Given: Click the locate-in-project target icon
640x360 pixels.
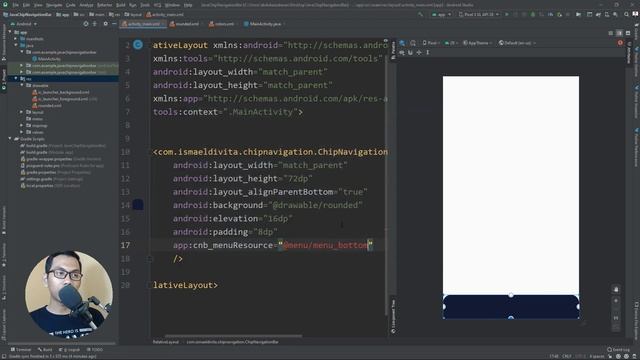Looking at the screenshot, I should [x=86, y=24].
